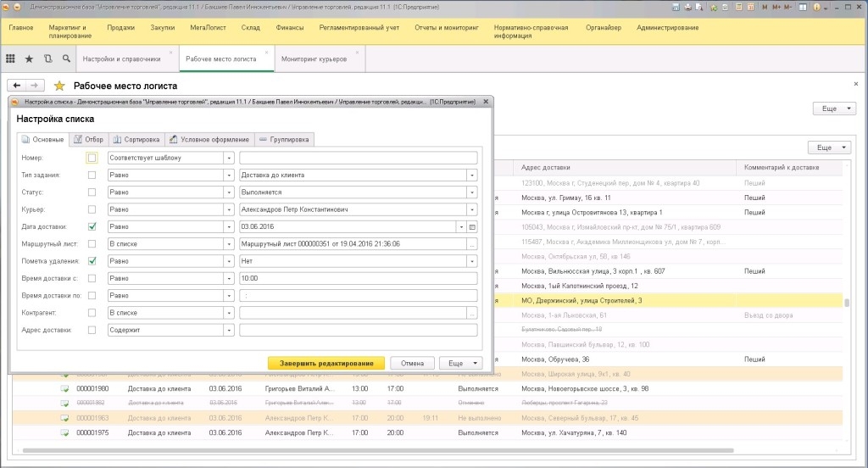The width and height of the screenshot is (868, 468).
Task: Add Рабочее место логиста to favorites star
Action: tap(59, 86)
